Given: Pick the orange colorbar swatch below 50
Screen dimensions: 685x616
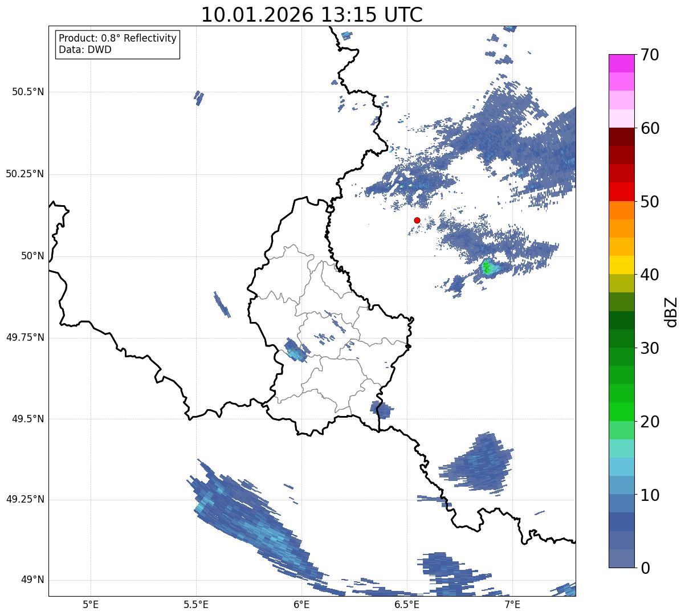Looking at the screenshot, I should coord(621,210).
